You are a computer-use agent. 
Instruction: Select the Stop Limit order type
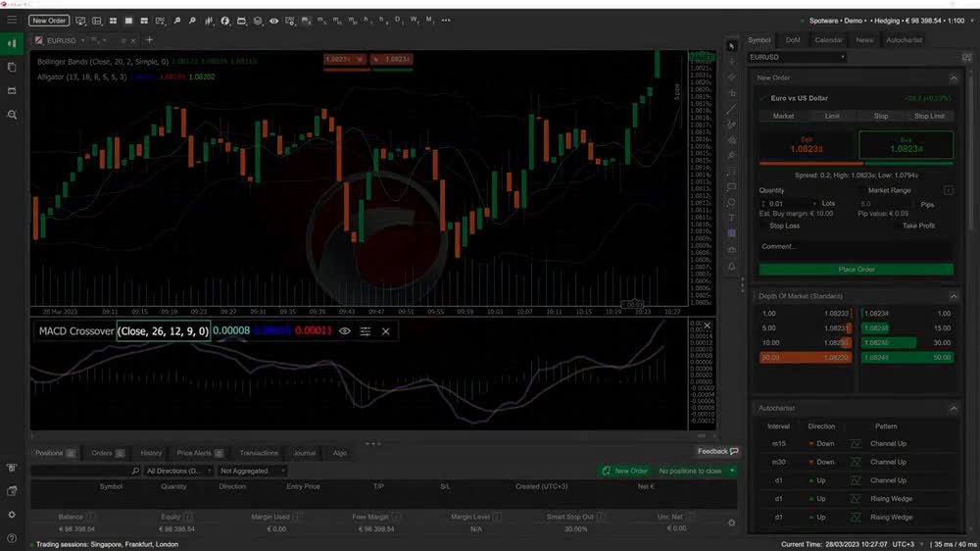coord(929,116)
